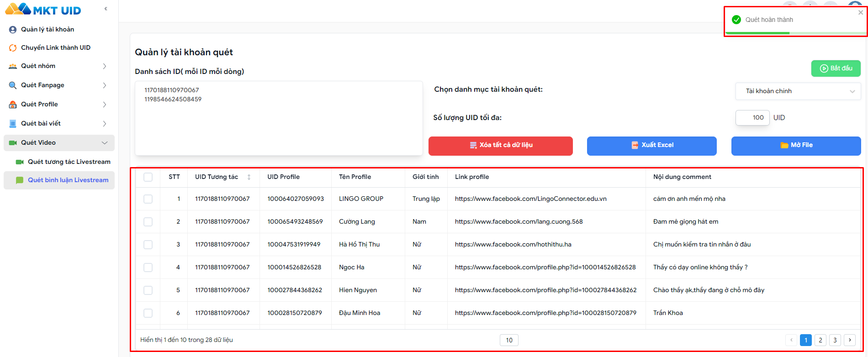The height and width of the screenshot is (357, 868).
Task: Click the Quét bình luận Livestream chat icon
Action: coord(20,180)
